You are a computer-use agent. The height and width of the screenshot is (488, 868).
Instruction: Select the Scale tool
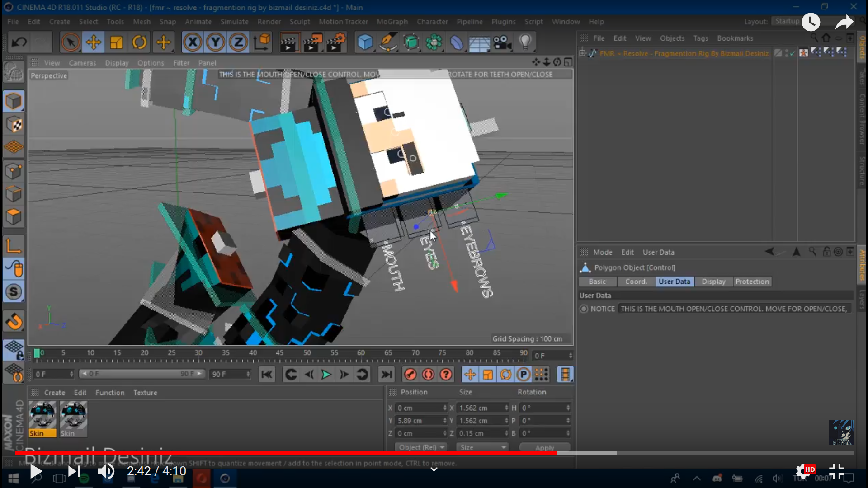[116, 42]
